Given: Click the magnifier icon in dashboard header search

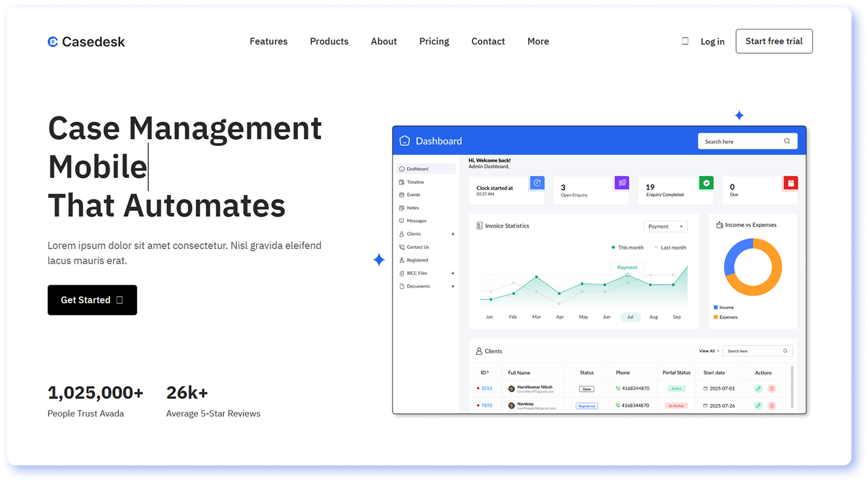Looking at the screenshot, I should pyautogui.click(x=787, y=141).
